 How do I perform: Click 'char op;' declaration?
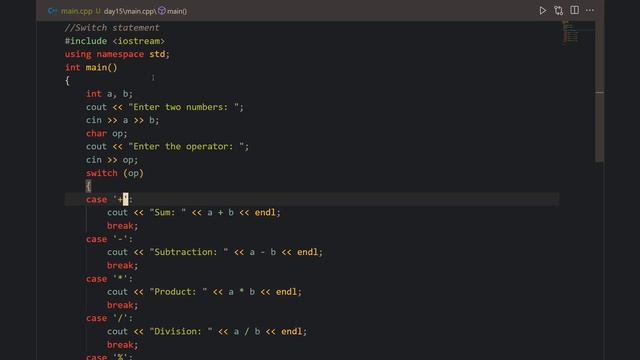point(107,133)
